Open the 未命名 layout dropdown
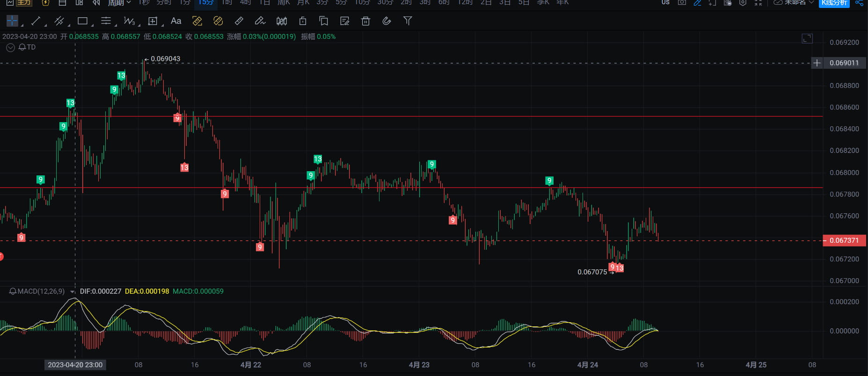The width and height of the screenshot is (868, 376). [x=794, y=3]
